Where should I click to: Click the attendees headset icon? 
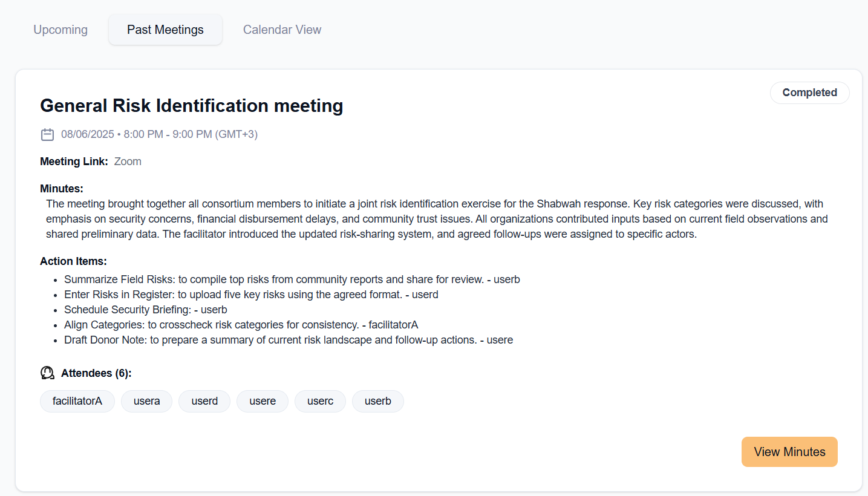coord(47,373)
